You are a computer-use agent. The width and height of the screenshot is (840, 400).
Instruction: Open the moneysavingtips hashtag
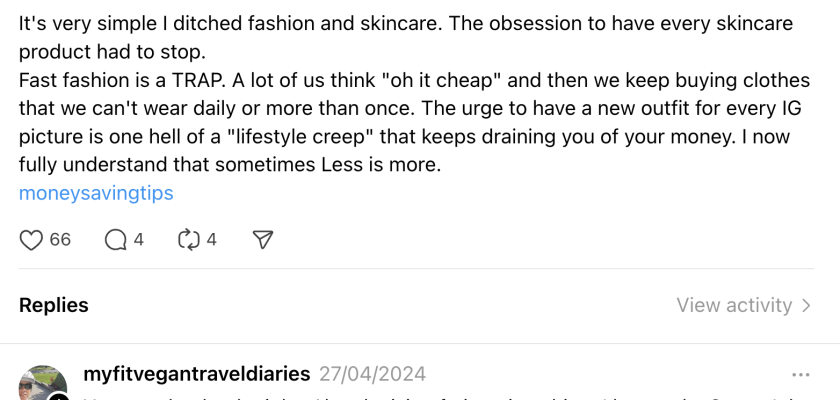point(96,193)
